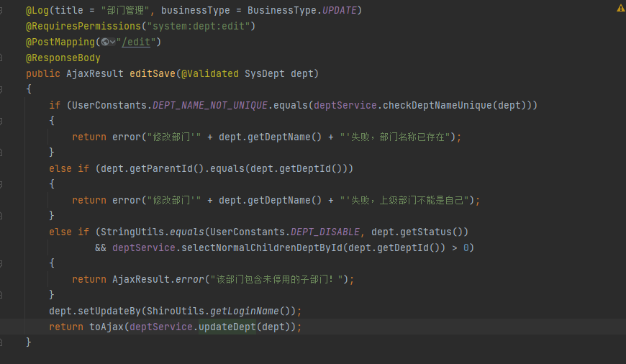The width and height of the screenshot is (626, 364).
Task: Click the editSave method name
Action: click(x=153, y=74)
